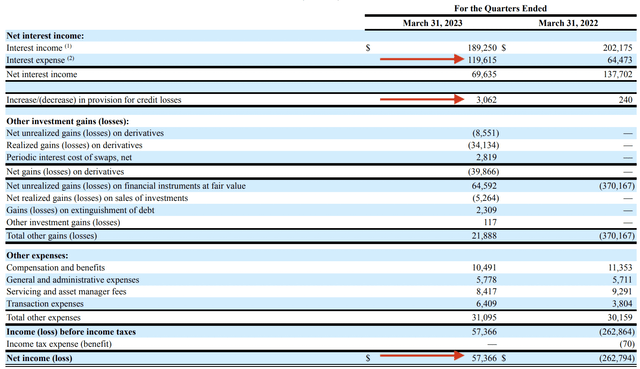Screen dimensions: 640x369
Task: Select Periodic interest cost of swaps row
Action: [321, 157]
